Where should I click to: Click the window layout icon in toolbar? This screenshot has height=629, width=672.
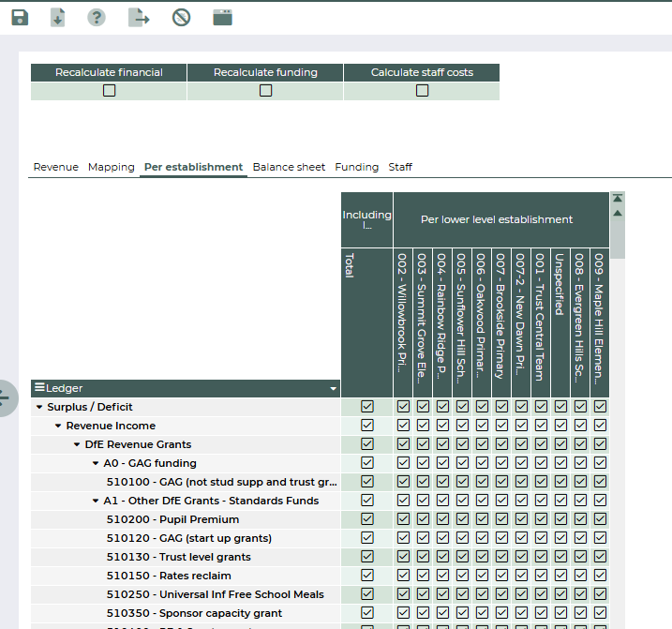(x=222, y=18)
